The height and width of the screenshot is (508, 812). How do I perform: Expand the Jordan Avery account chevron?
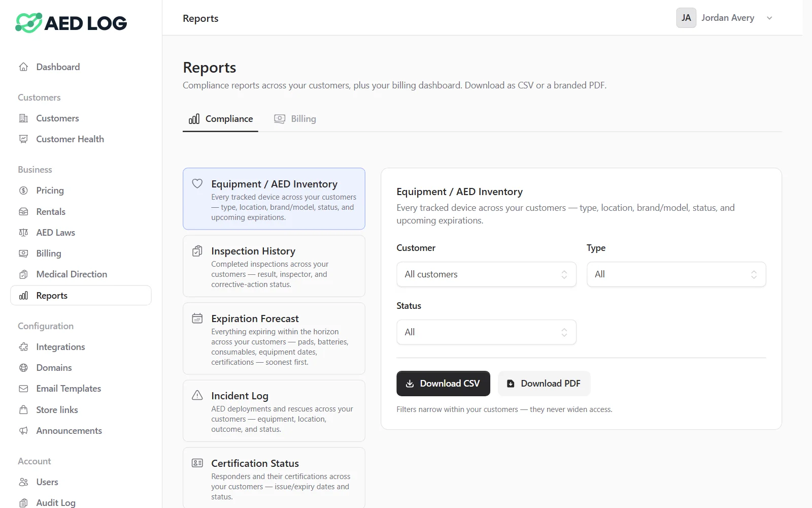pos(769,18)
